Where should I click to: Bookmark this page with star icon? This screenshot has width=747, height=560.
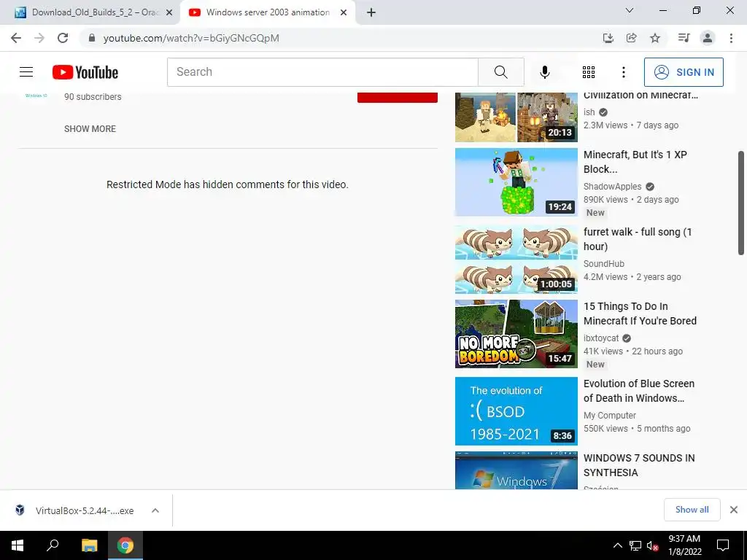click(655, 38)
